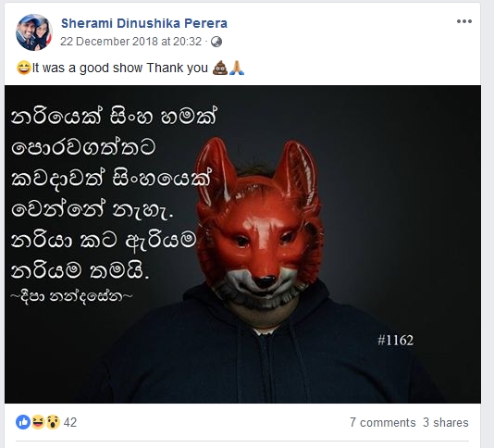View the 7 comments

coord(383,422)
